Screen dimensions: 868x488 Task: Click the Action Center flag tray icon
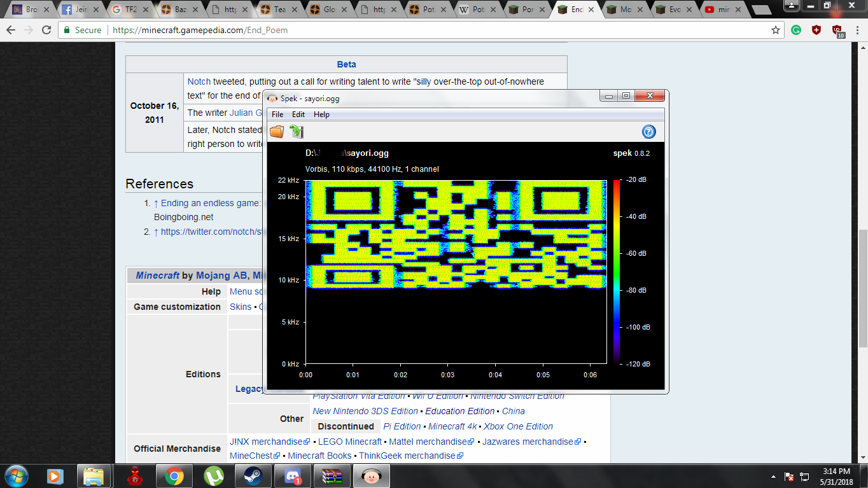[x=789, y=476]
